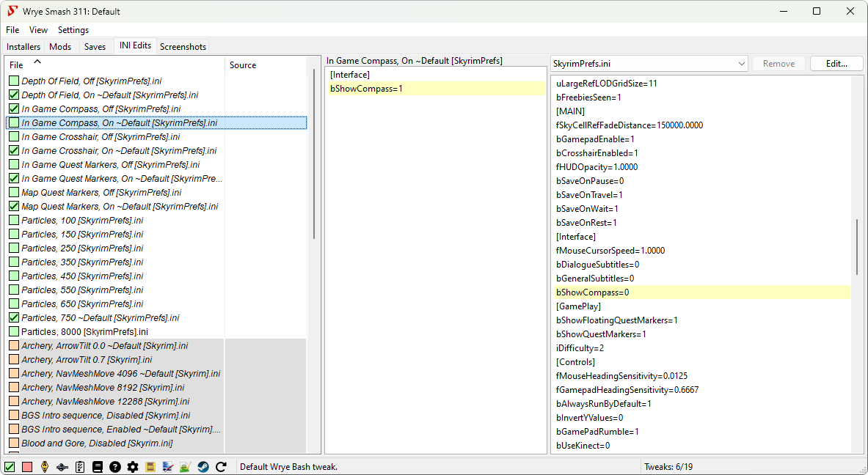The height and width of the screenshot is (475, 868).
Task: Switch to the Installers tab
Action: pos(23,47)
